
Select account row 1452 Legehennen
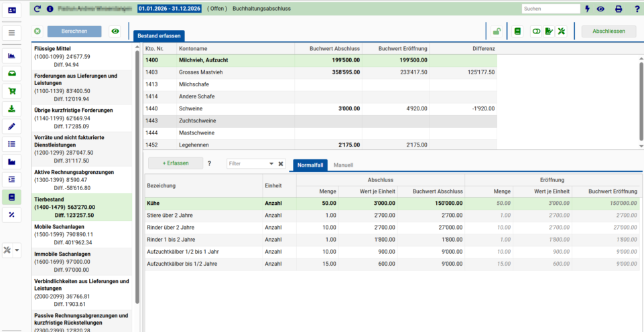tap(320, 145)
